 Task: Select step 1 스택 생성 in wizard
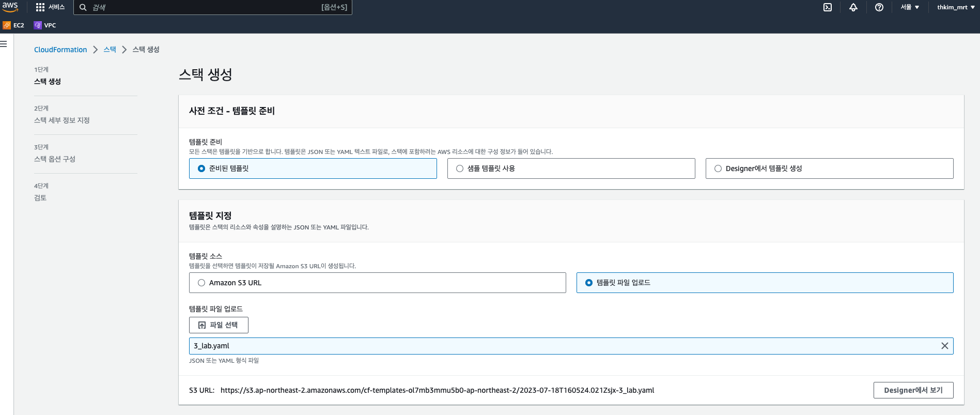(48, 82)
